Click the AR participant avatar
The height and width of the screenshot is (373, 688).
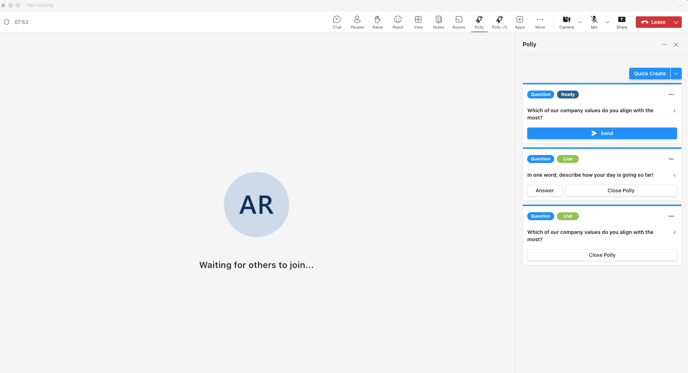pos(256,204)
